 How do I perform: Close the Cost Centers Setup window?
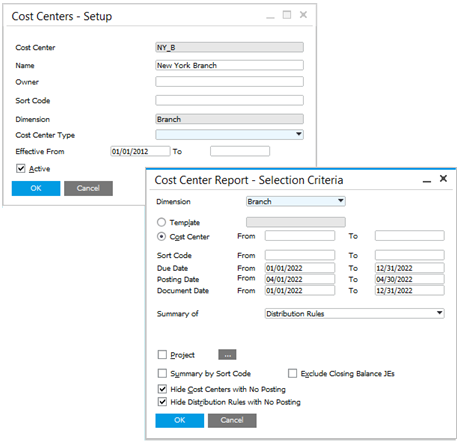303,15
